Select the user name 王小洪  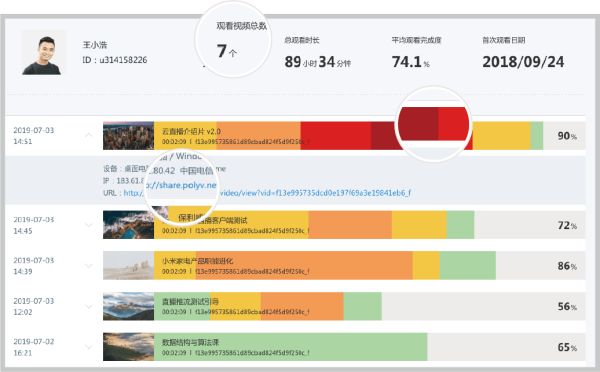pos(95,45)
